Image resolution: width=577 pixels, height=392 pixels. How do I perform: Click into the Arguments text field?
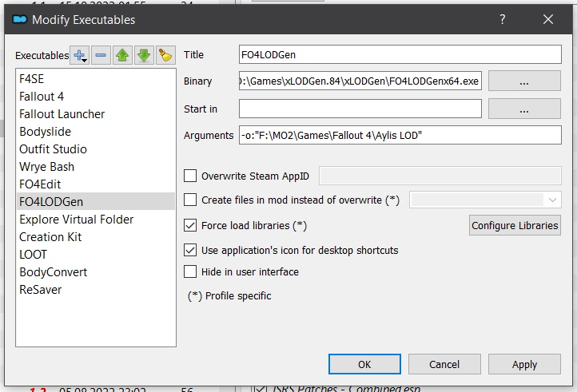400,135
